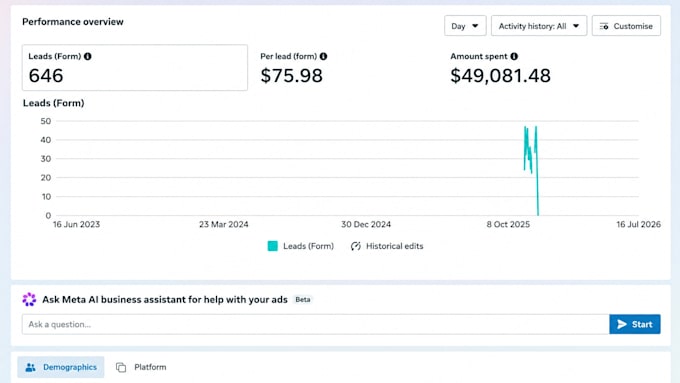
Task: Select the Leads (Form) metric card
Action: click(135, 68)
